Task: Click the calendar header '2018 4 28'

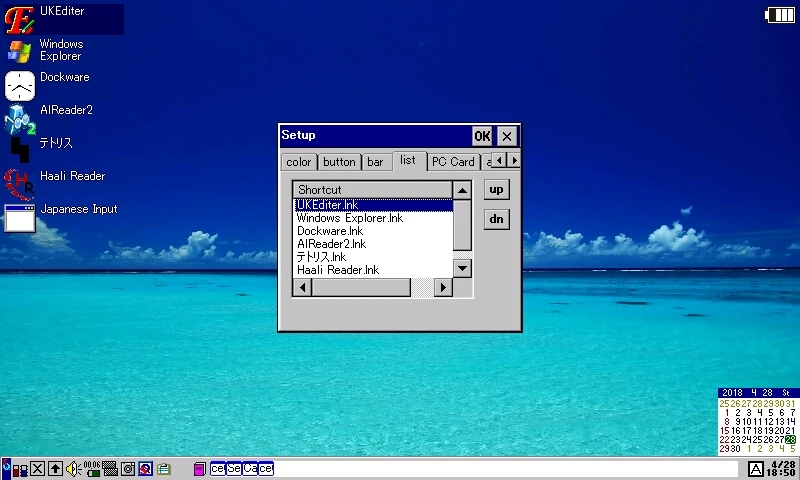Action: [747, 393]
